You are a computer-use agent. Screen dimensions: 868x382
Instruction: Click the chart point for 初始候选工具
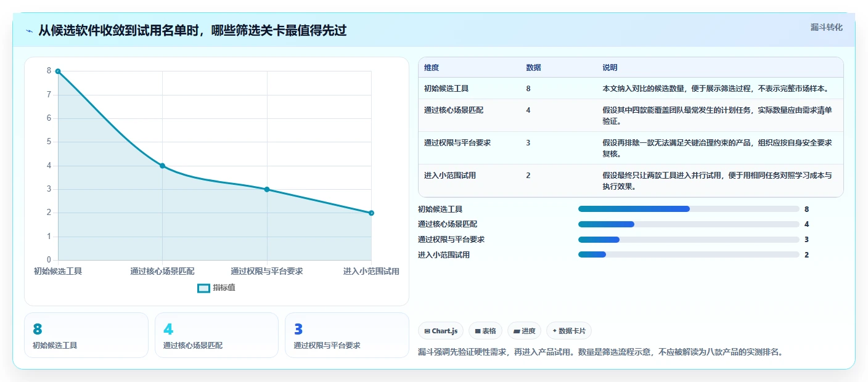[58, 71]
